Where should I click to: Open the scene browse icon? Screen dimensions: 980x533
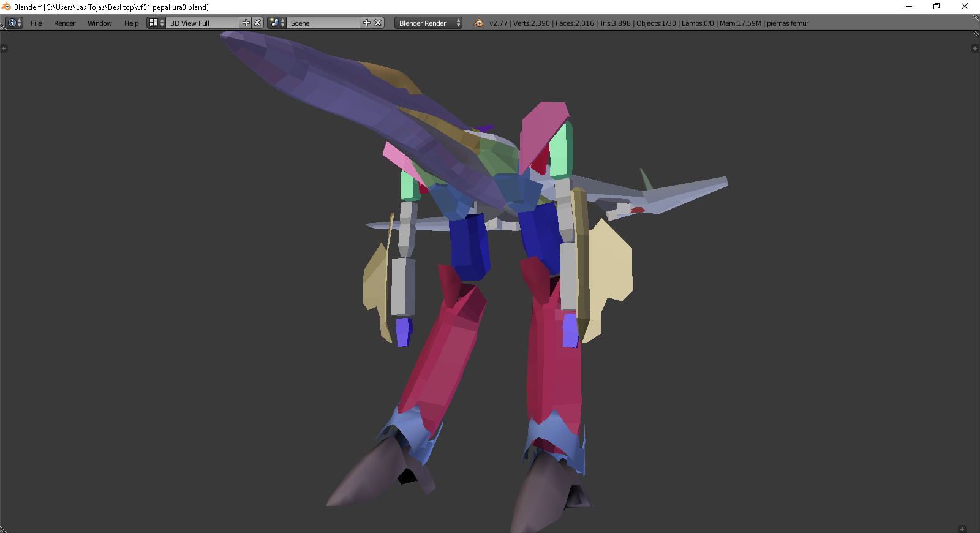point(277,23)
